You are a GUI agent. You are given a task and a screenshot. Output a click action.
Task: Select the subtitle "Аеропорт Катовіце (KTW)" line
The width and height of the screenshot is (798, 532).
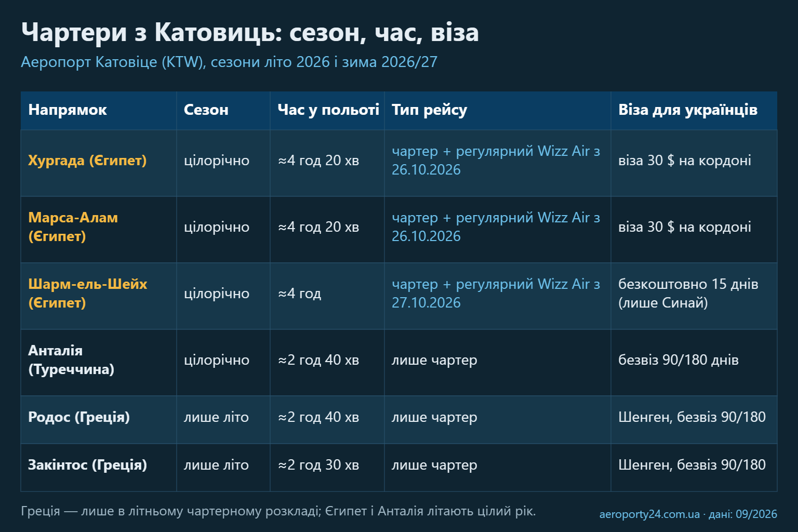coord(229,62)
